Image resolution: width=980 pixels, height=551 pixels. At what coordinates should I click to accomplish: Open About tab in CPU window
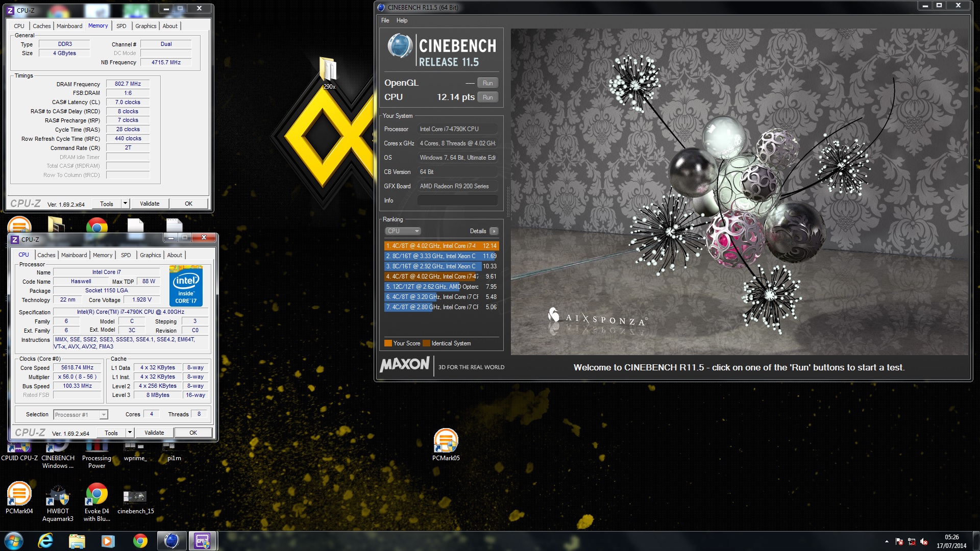175,255
